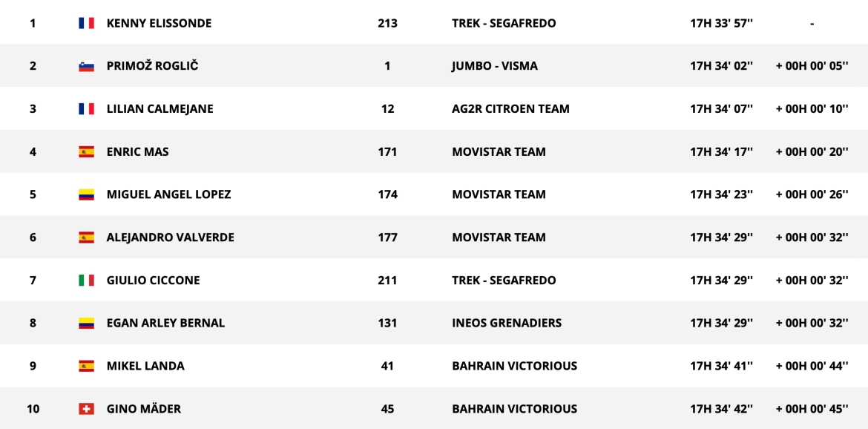This screenshot has width=868, height=429.
Task: Click the Spanish flag beside Mikel Landa
Action: pos(86,366)
